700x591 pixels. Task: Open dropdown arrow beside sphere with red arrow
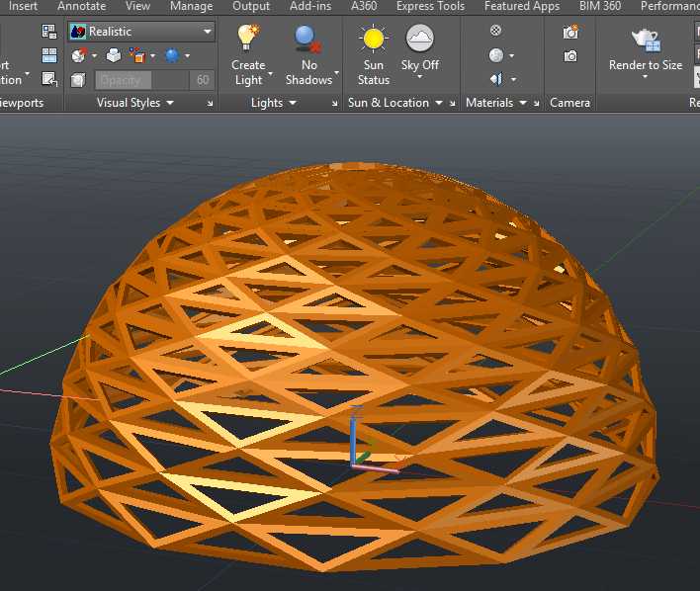click(94, 55)
